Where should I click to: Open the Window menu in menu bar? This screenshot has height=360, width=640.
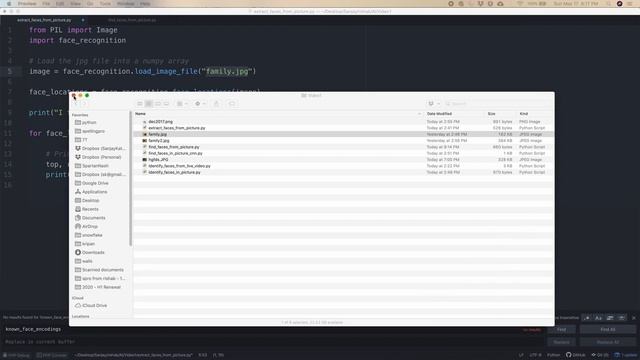pos(125,4)
